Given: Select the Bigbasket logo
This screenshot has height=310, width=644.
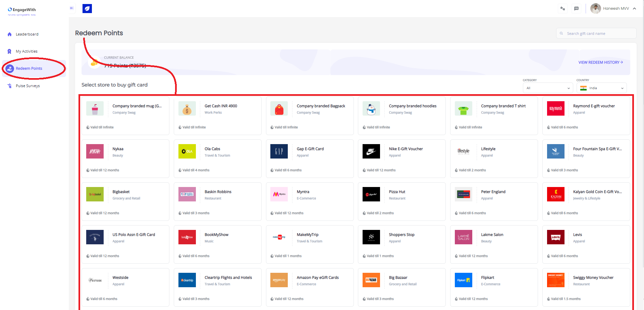Looking at the screenshot, I should 95,194.
